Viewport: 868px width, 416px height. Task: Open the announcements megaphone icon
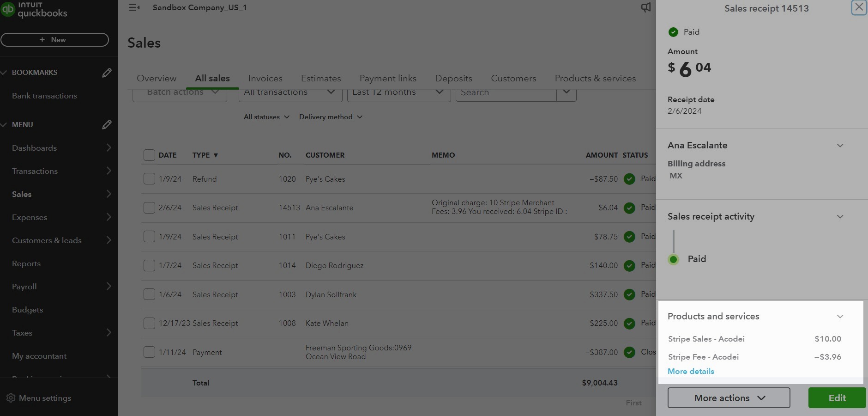coord(646,7)
